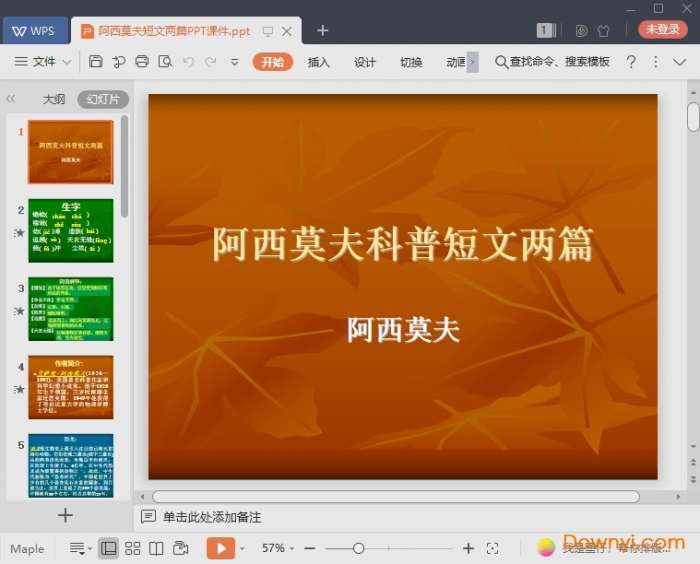
Task: Switch to normal view icon
Action: click(x=108, y=548)
